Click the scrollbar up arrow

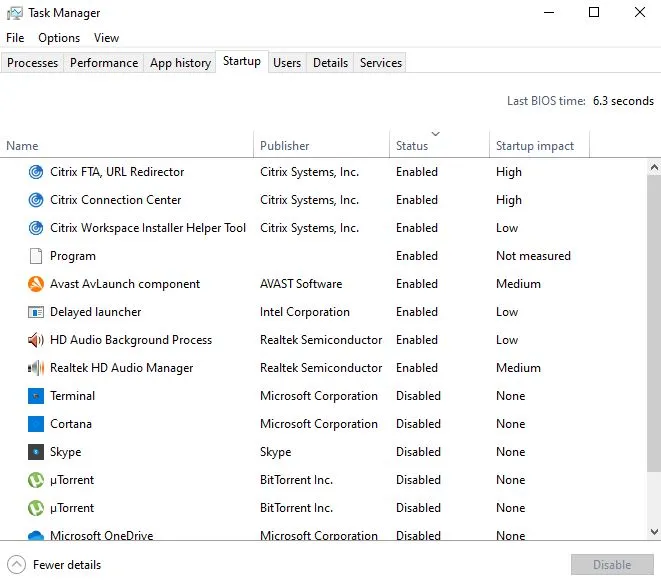(654, 167)
